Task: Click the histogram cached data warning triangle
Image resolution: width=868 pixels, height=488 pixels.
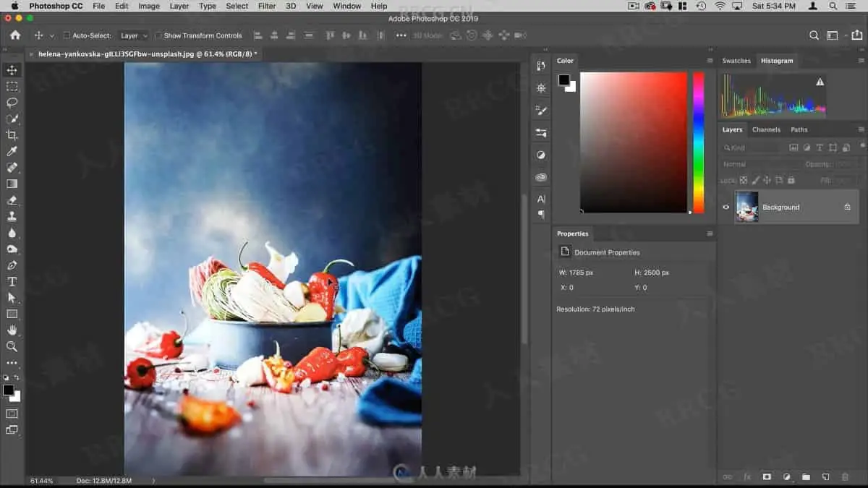Action: [820, 82]
